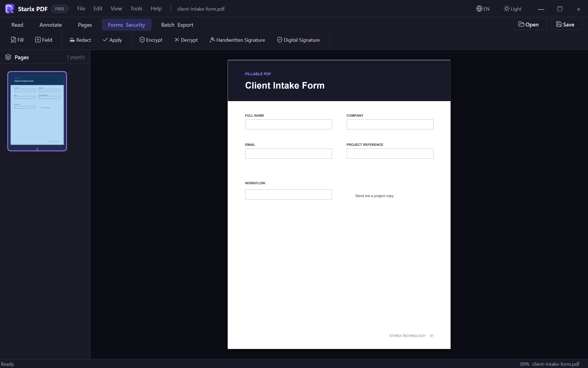This screenshot has height=368, width=588.
Task: Maximize the Starix PDF window
Action: click(560, 9)
